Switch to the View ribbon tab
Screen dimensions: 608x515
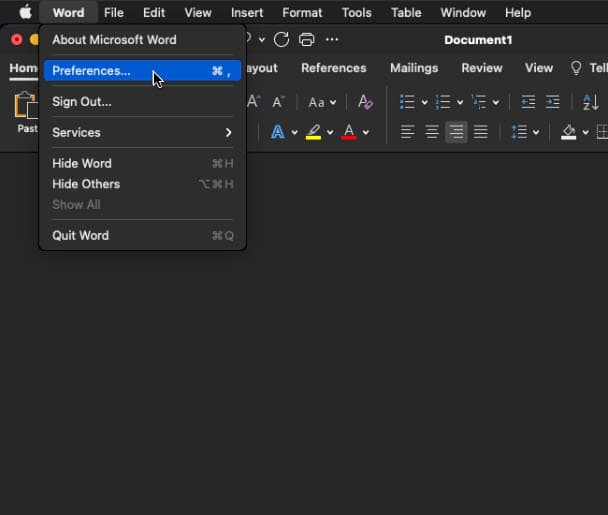(x=539, y=68)
